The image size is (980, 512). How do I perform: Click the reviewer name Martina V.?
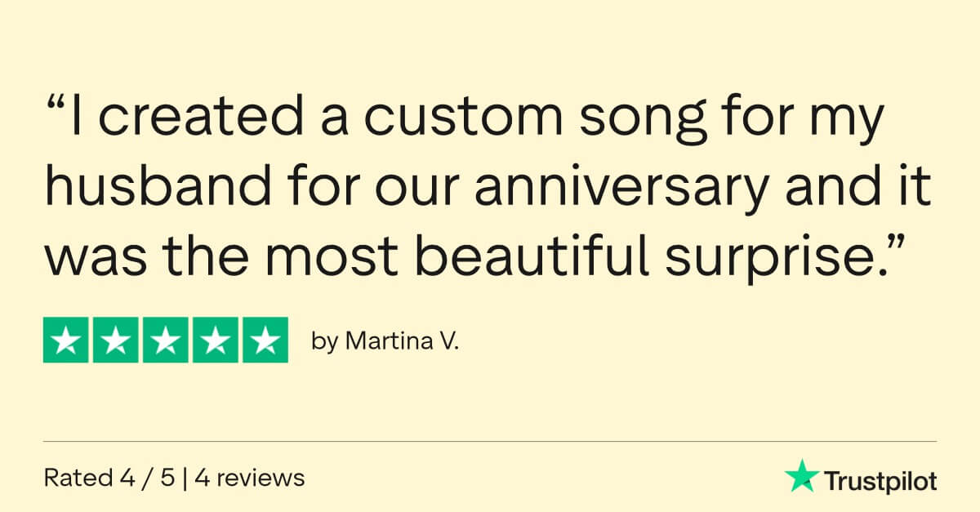tap(403, 341)
